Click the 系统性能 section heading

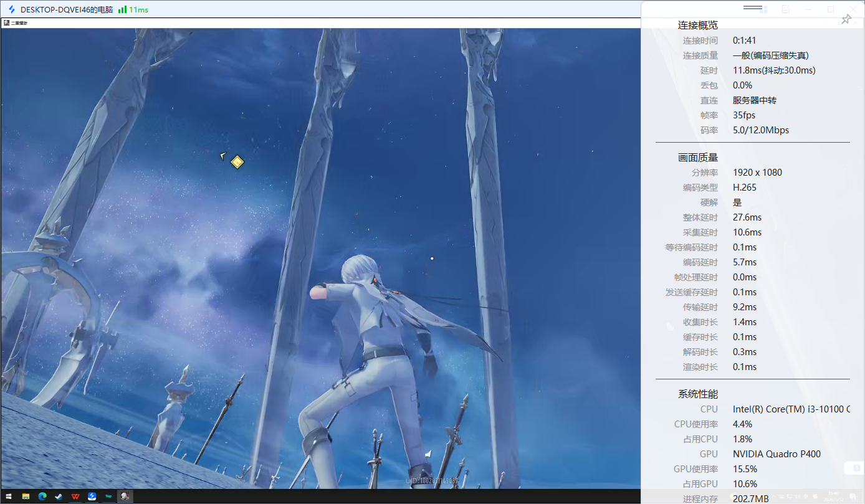[x=698, y=394]
